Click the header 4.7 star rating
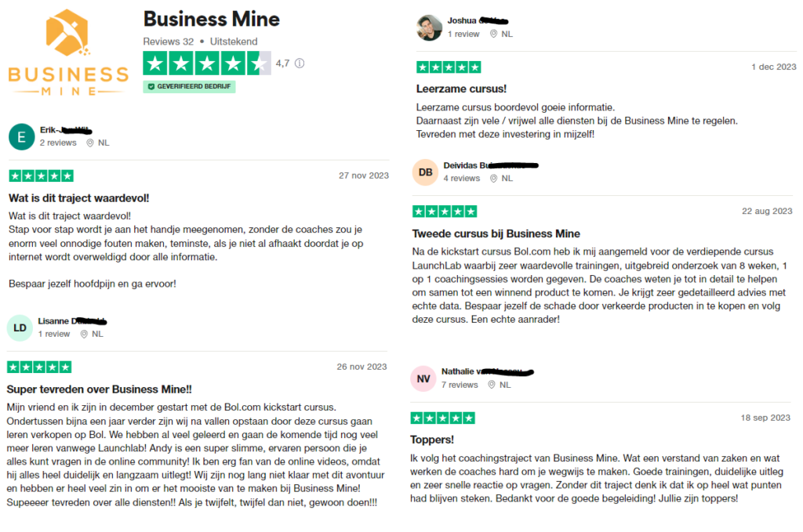The height and width of the screenshot is (532, 803). point(207,63)
